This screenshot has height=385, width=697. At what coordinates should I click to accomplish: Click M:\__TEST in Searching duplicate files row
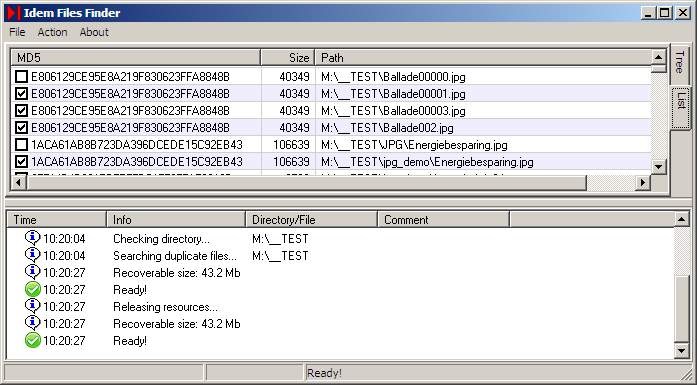280,256
